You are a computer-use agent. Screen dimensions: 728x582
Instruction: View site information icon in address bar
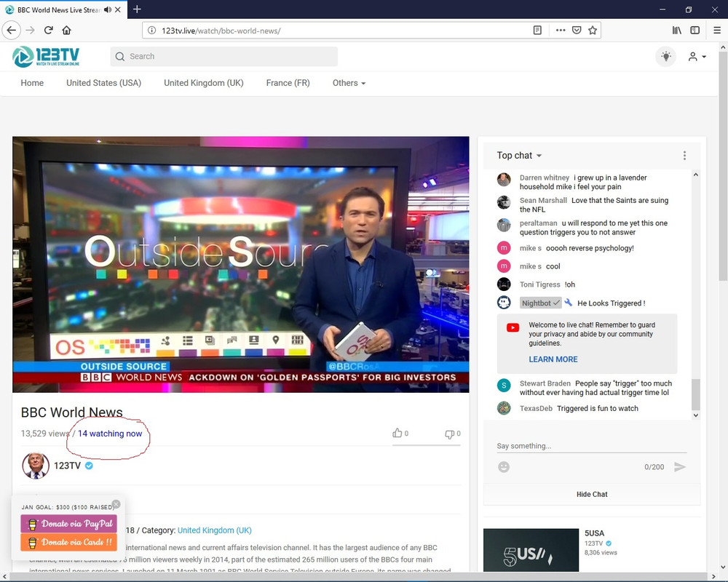(151, 31)
